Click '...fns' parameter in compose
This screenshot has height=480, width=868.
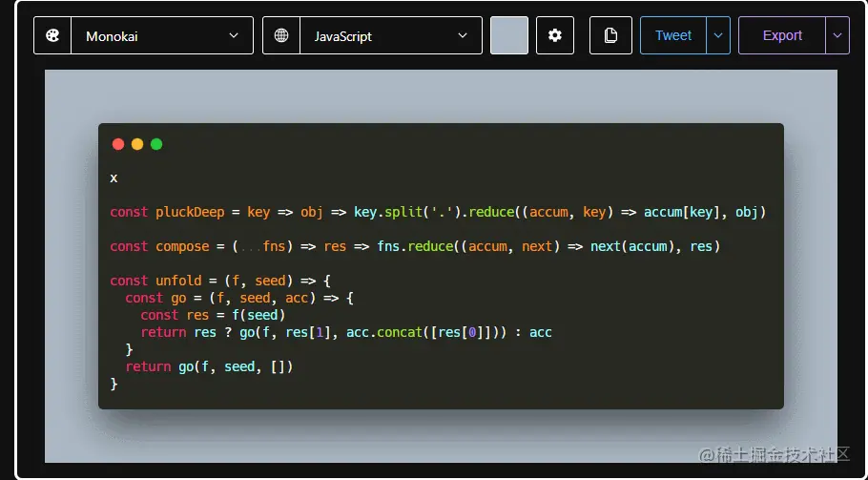tap(262, 246)
